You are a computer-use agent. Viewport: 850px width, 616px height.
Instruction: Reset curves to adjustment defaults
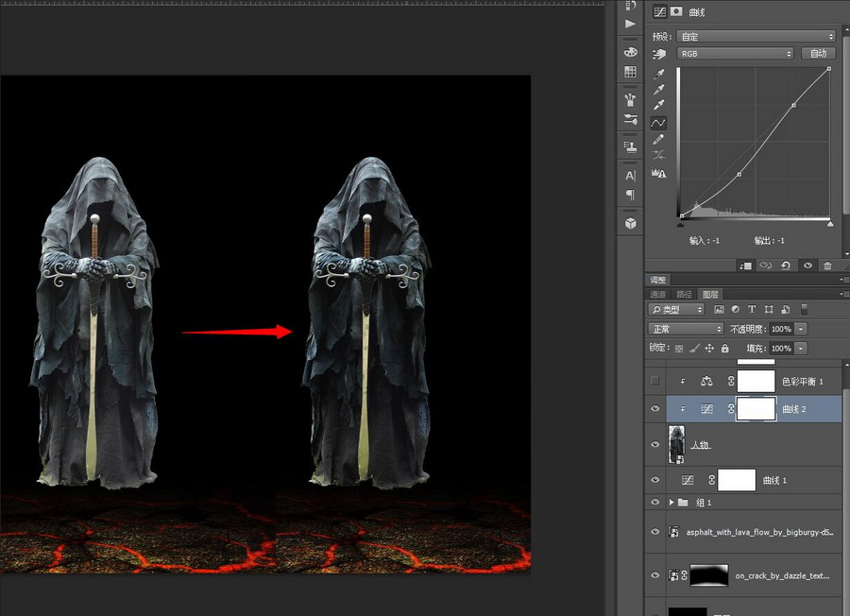(x=786, y=266)
